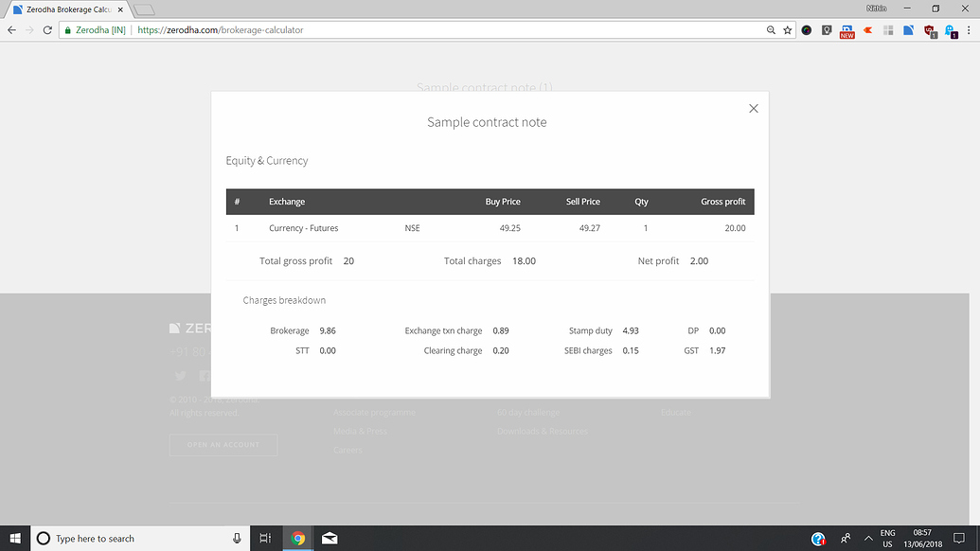
Task: Close the Sample contract note dialog
Action: (753, 108)
